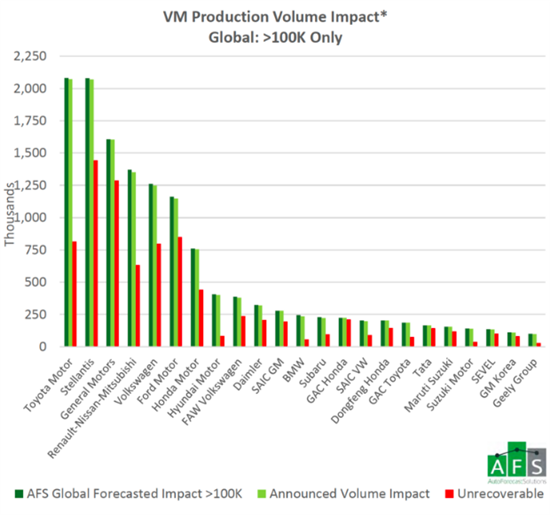Click the 1,750 y-axis label
This screenshot has width=550, height=515.
pos(30,121)
